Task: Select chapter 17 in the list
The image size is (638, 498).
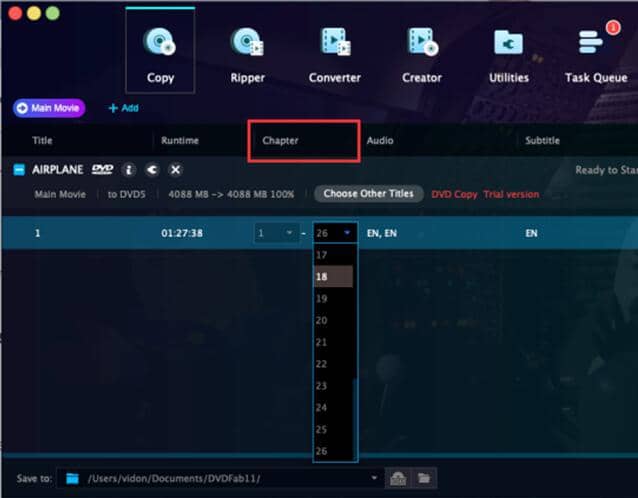Action: coord(333,255)
